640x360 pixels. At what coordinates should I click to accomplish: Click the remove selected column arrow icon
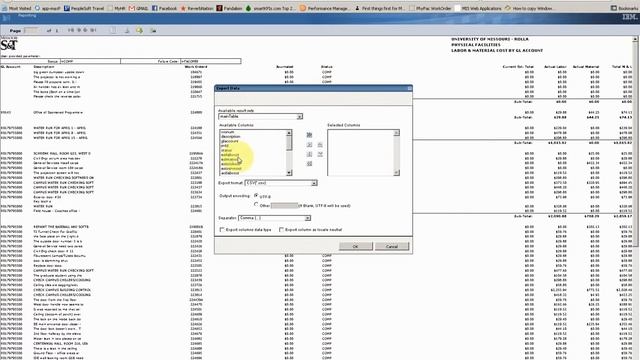click(309, 154)
